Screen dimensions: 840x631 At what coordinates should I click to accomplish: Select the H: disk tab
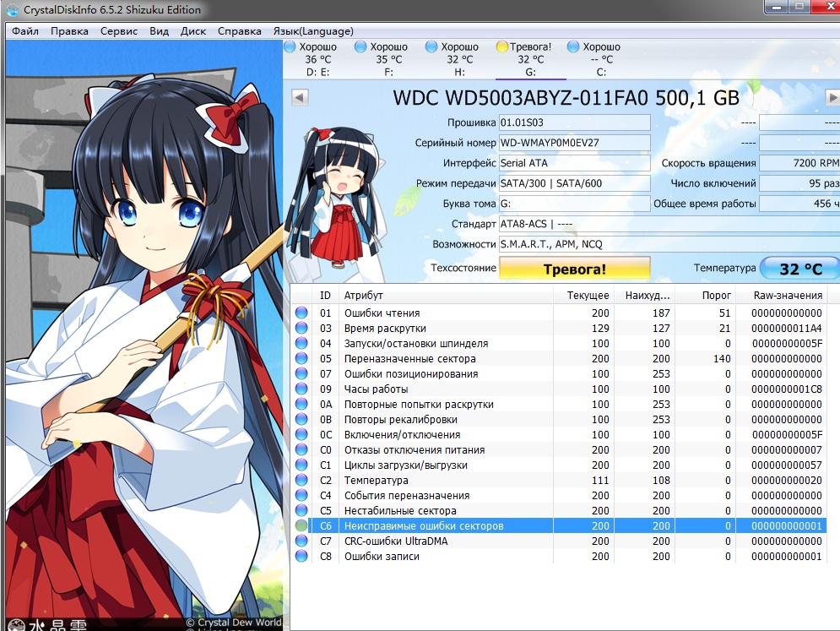point(459,59)
